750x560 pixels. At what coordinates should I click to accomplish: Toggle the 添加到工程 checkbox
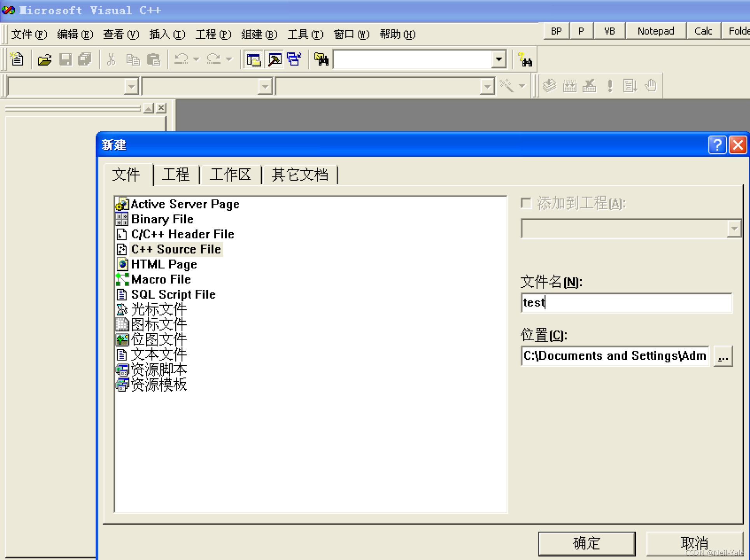[x=526, y=203]
